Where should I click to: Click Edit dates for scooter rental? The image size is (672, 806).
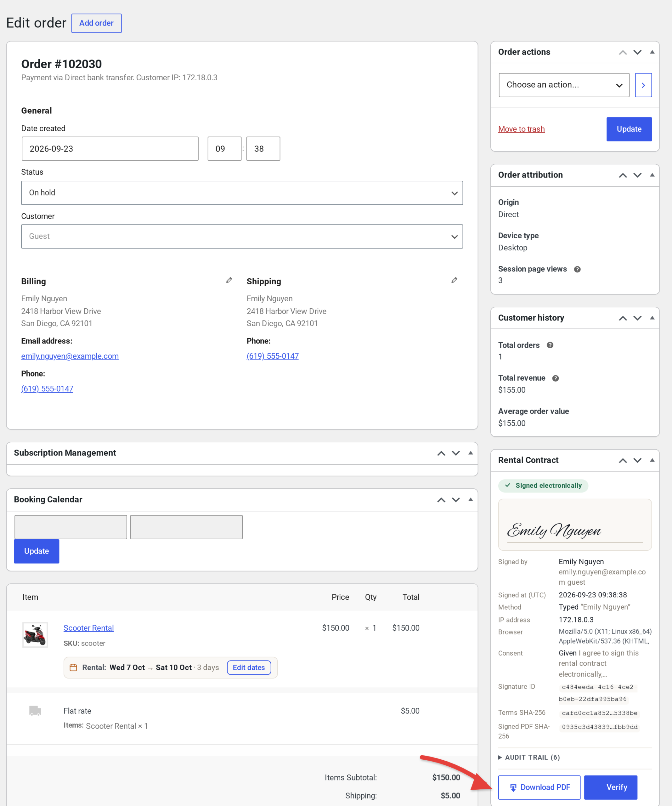coord(249,667)
